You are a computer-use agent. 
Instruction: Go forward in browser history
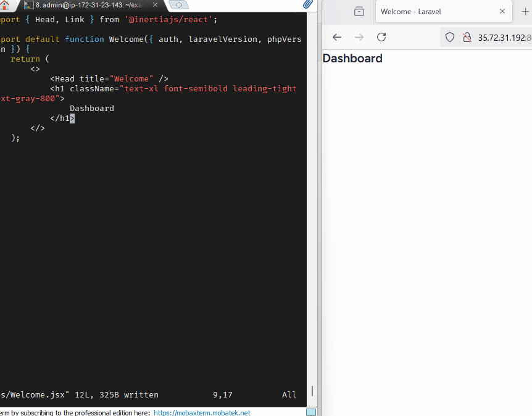point(359,37)
